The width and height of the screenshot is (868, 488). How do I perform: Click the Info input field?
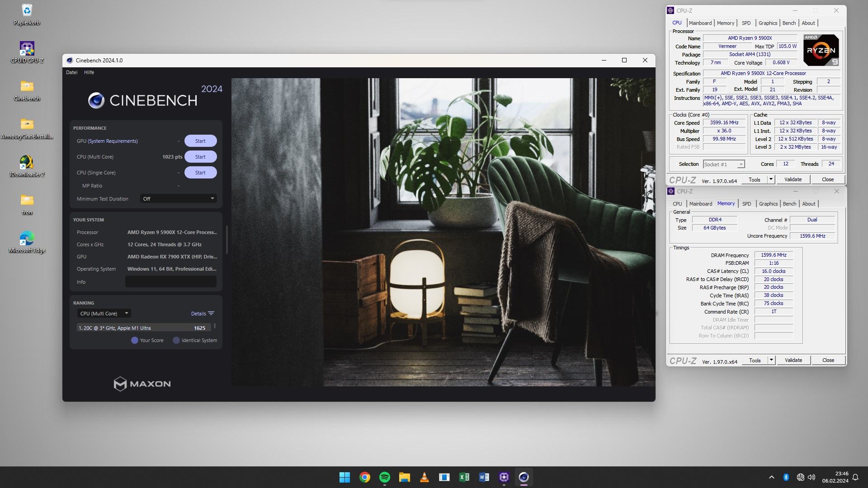(x=171, y=282)
